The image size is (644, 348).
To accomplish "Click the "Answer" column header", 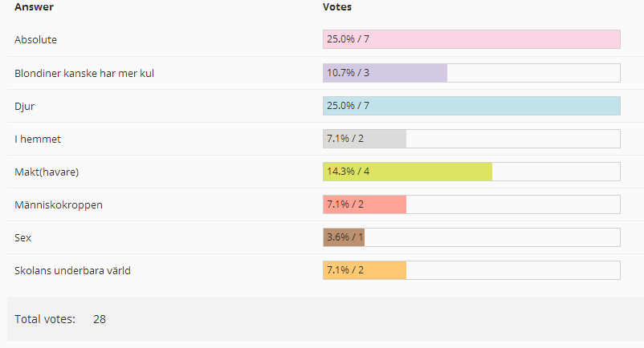I will 32,7.
